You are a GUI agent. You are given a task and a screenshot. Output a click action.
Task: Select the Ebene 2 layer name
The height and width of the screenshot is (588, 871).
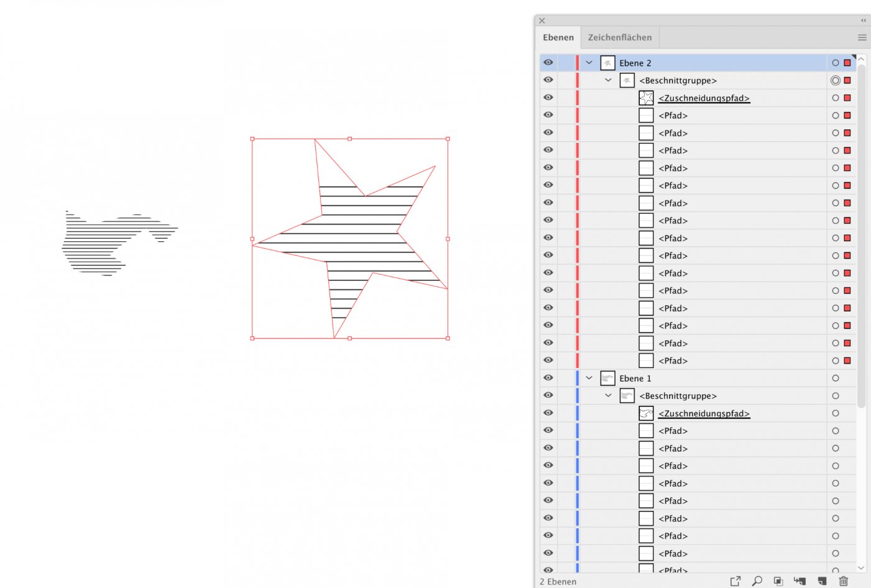[635, 63]
